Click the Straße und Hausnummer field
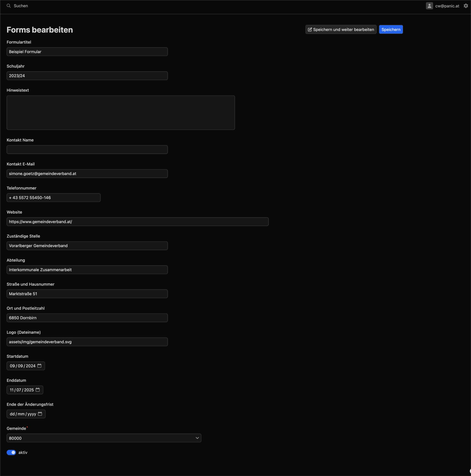 click(87, 294)
